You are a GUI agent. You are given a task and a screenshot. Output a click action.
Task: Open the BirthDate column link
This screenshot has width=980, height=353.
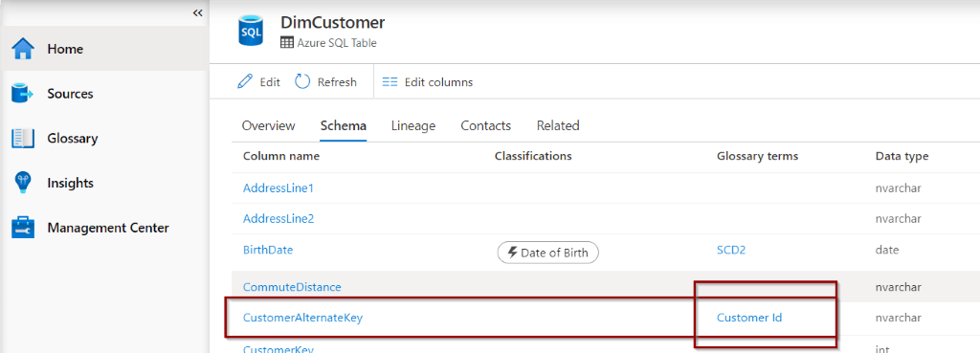tap(268, 250)
